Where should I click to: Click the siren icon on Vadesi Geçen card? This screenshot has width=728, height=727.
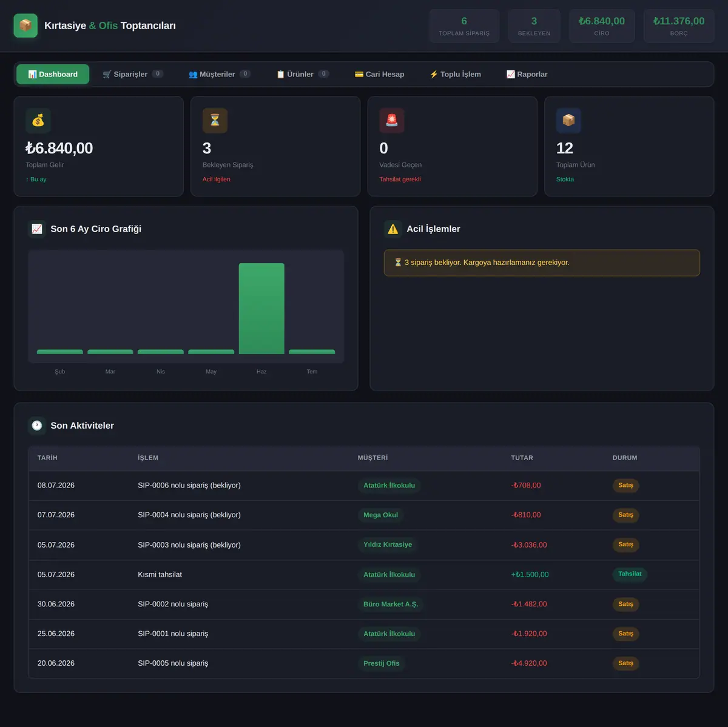click(x=392, y=121)
